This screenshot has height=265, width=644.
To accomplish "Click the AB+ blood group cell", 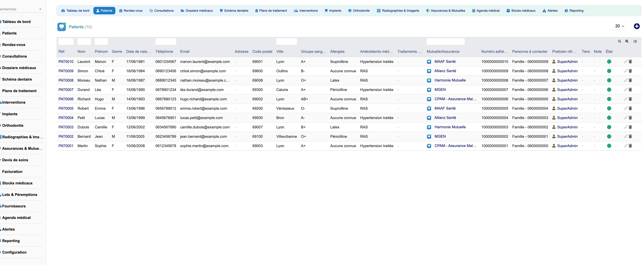I will point(305,99).
